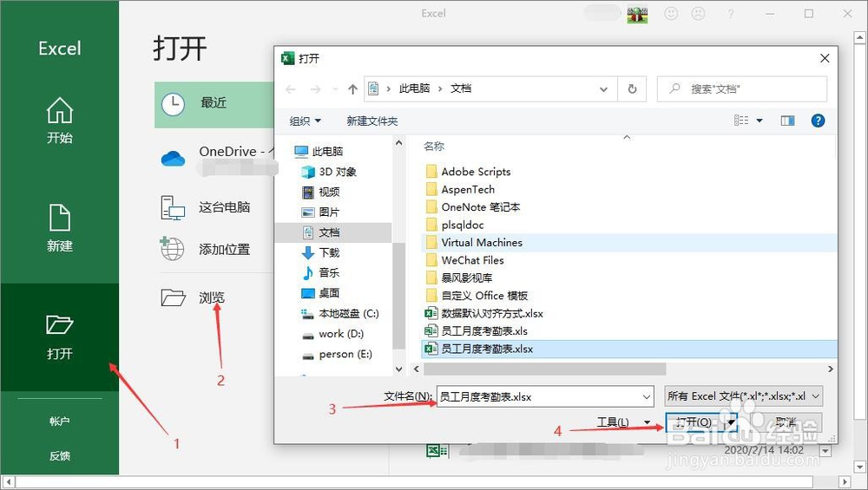Select 打开 in the Excel sidebar
The image size is (868, 490).
(x=59, y=336)
